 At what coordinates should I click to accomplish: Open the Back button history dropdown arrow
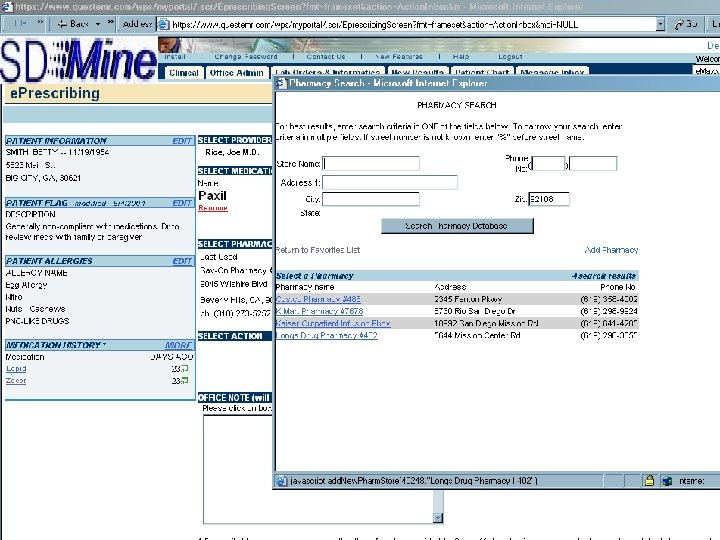[x=98, y=24]
